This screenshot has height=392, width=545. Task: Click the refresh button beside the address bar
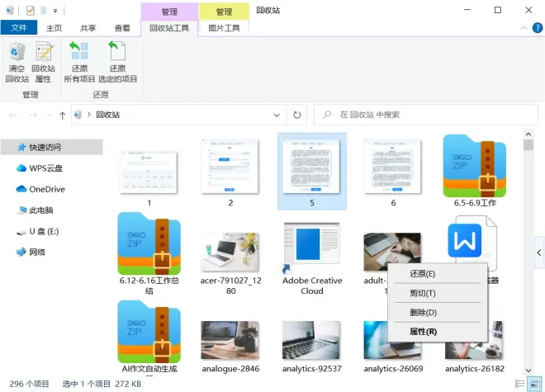(297, 115)
